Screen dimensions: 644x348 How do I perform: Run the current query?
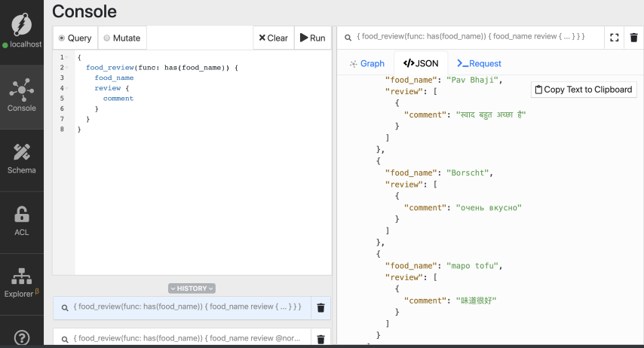(x=312, y=38)
